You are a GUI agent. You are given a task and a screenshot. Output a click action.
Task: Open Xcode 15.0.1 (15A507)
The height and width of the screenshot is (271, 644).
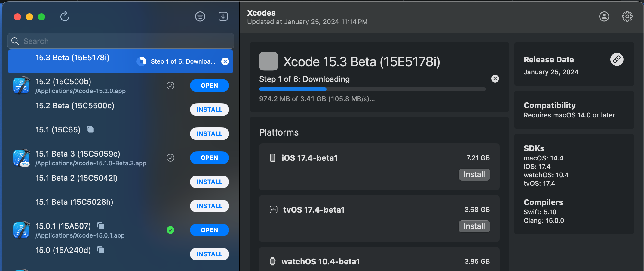210,230
